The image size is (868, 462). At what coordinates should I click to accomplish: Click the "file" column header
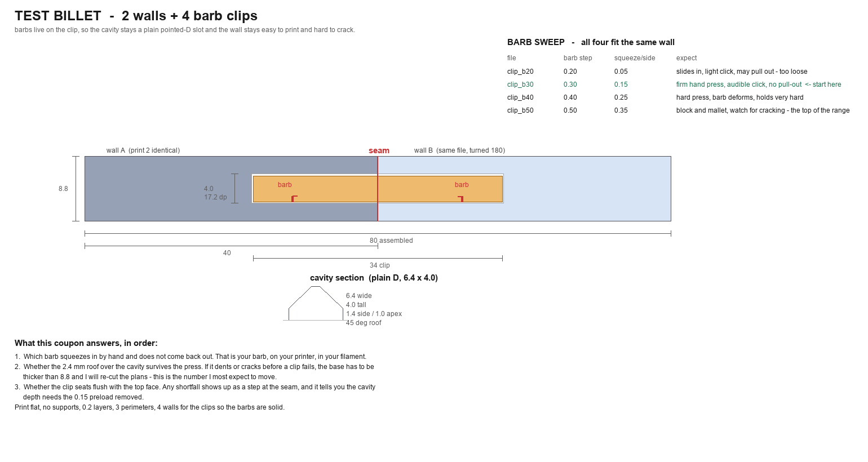(512, 58)
